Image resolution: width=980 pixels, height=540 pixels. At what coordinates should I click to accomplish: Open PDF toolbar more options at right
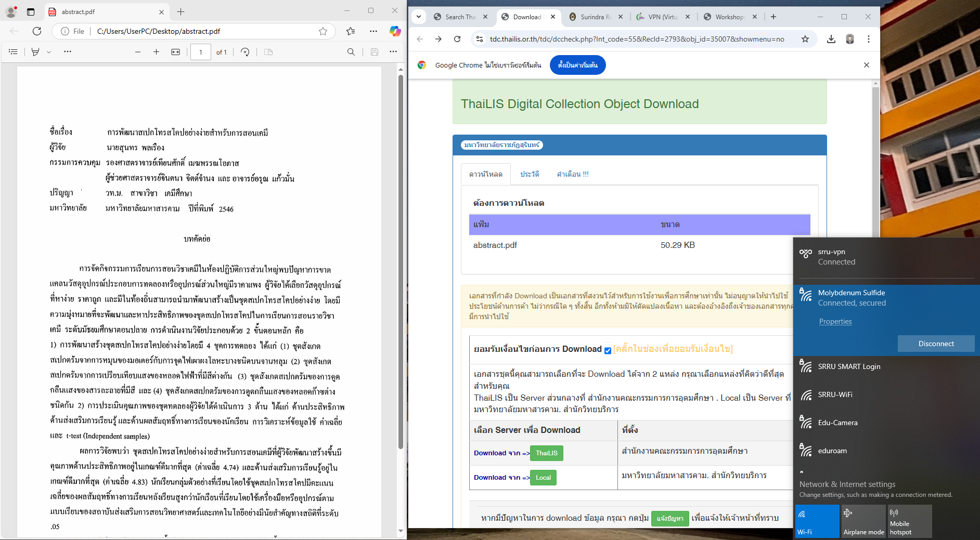click(x=393, y=52)
